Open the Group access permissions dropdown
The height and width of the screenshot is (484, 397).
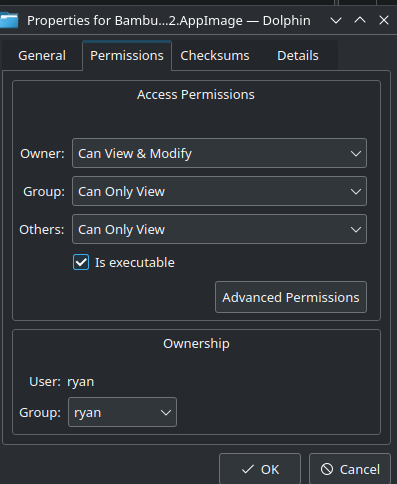click(x=219, y=191)
